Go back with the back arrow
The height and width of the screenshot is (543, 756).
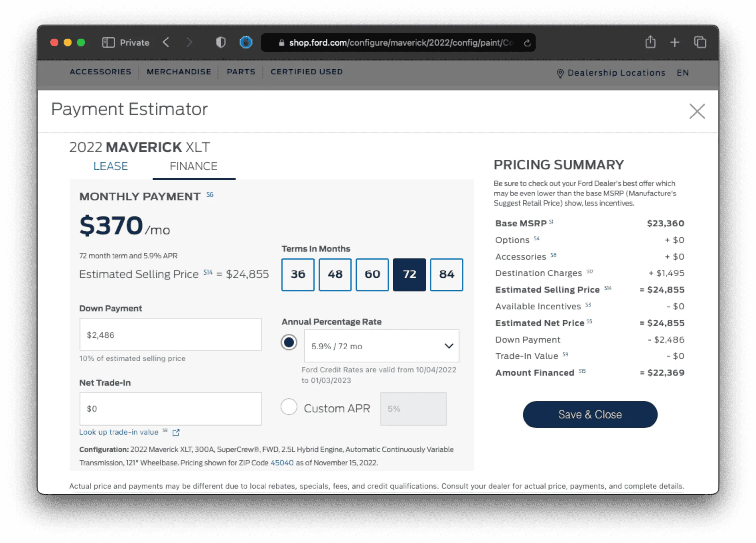(x=166, y=42)
